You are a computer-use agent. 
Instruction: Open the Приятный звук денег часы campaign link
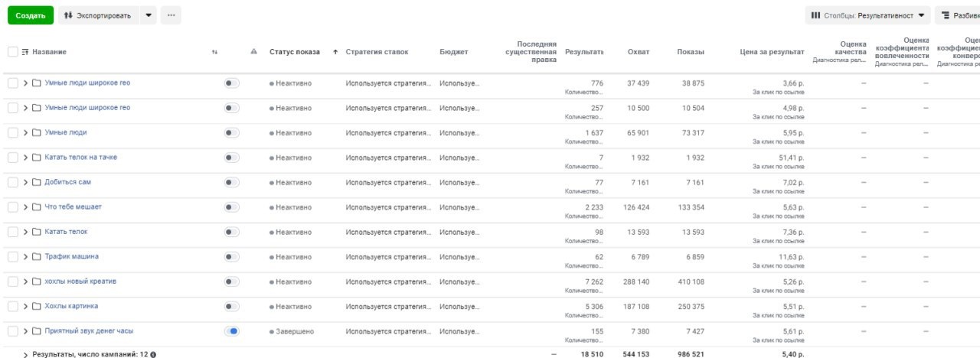point(89,330)
